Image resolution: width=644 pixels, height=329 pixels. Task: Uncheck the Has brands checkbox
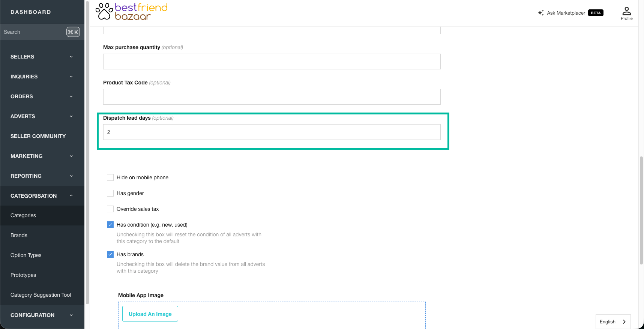(110, 254)
